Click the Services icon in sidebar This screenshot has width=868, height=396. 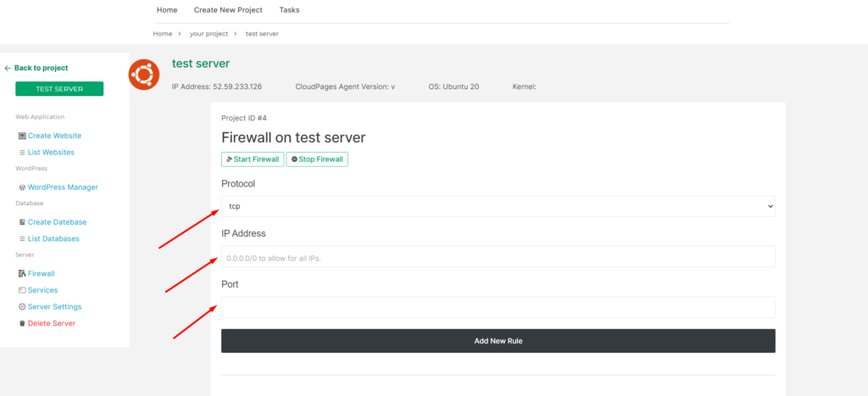point(22,290)
